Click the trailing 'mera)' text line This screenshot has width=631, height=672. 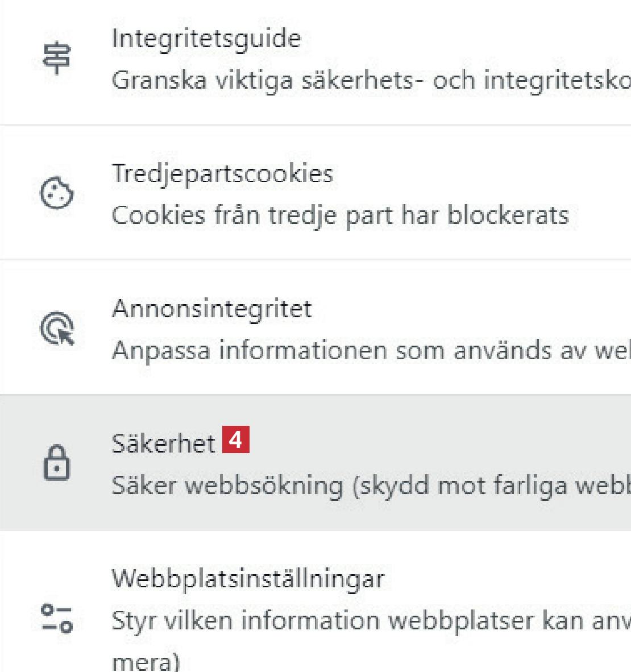pyautogui.click(x=146, y=662)
